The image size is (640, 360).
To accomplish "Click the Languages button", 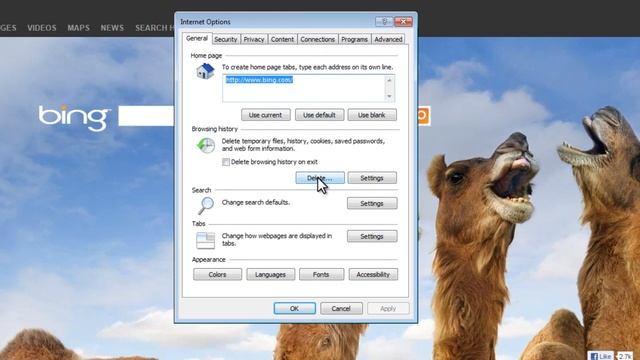I will (271, 275).
